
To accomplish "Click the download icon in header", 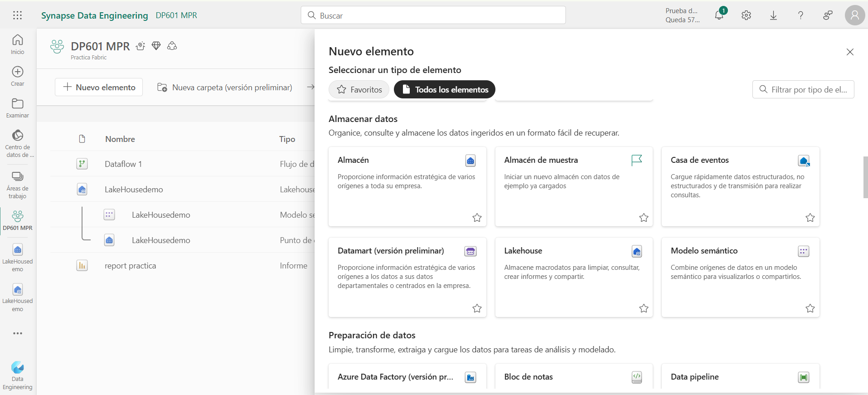I will (773, 15).
